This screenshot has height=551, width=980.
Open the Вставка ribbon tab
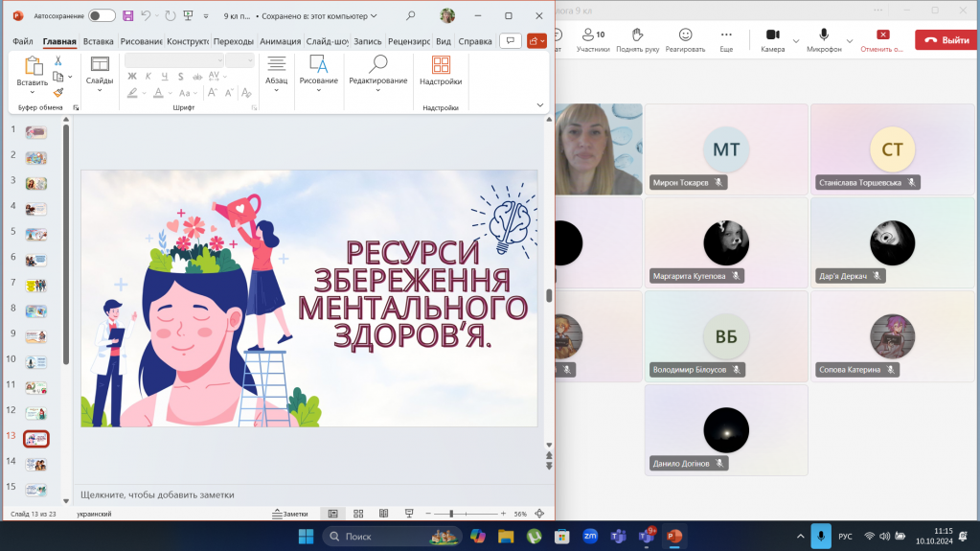[x=98, y=41]
